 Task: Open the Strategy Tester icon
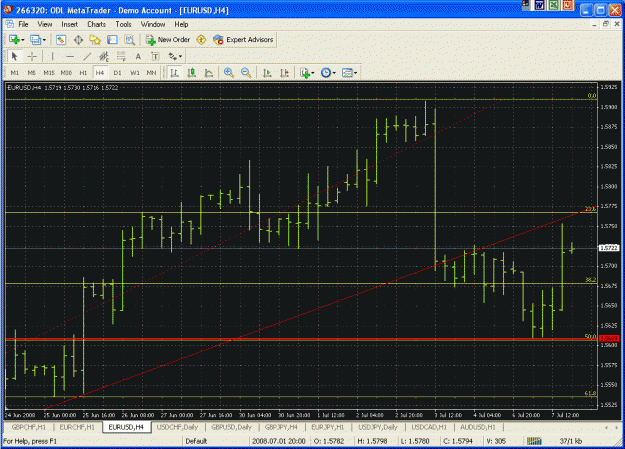130,40
